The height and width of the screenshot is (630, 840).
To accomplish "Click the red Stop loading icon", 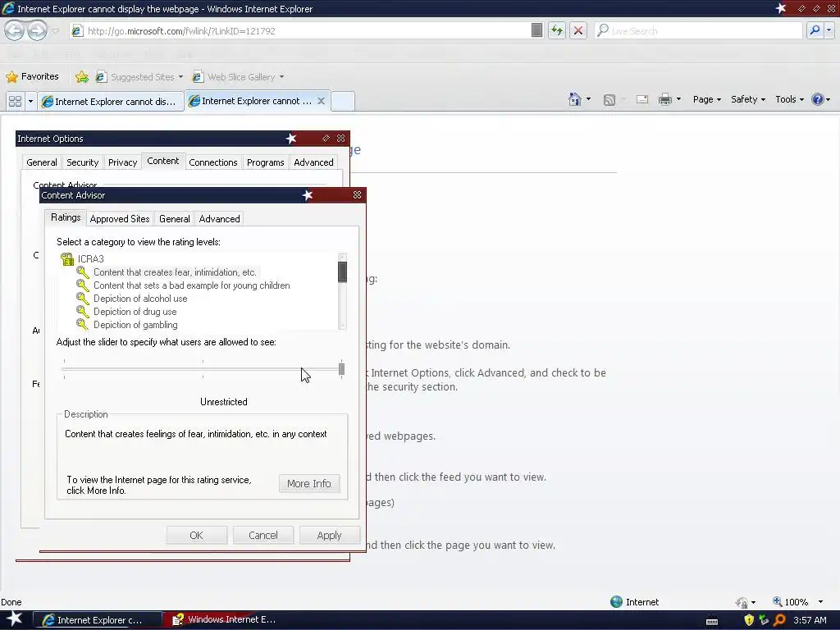I will pos(578,30).
